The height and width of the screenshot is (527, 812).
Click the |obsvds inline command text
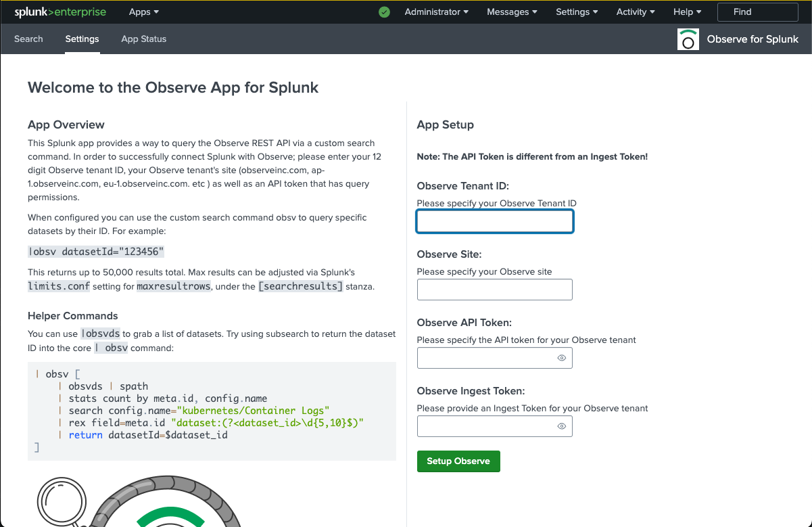[x=101, y=334]
